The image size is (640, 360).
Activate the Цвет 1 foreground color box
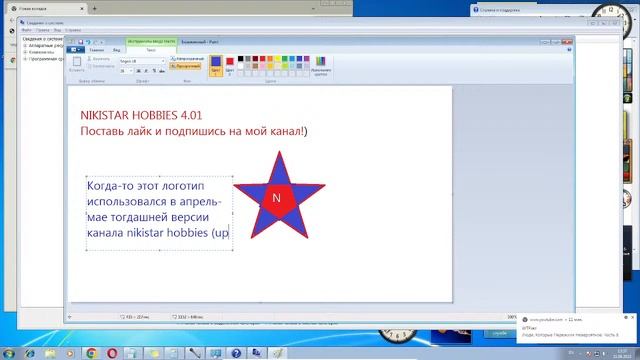click(x=216, y=66)
